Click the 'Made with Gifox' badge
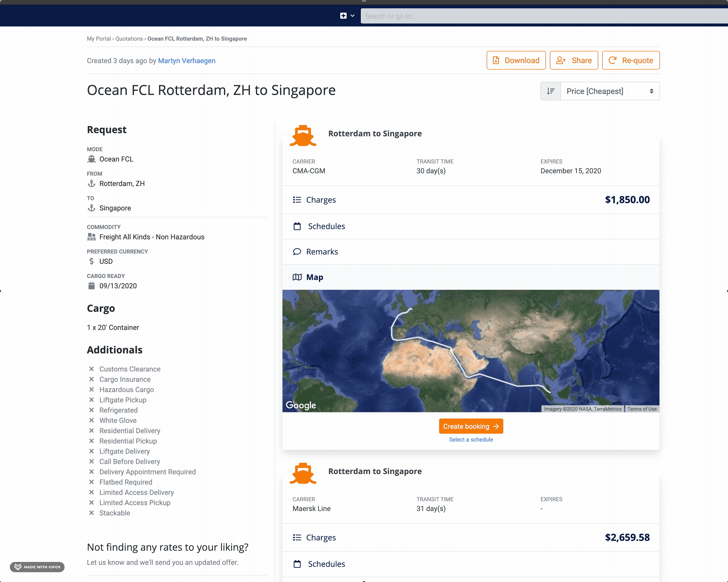Image resolution: width=728 pixels, height=582 pixels. 37,567
